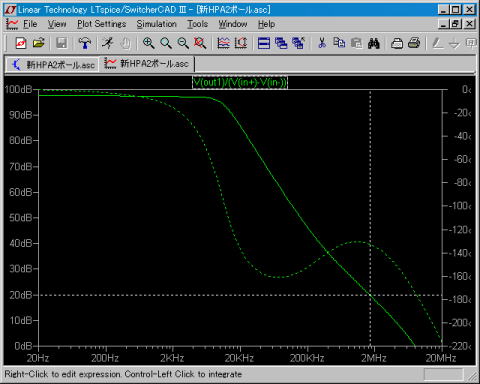Click the New Schematic toolbar icon

(x=21, y=43)
